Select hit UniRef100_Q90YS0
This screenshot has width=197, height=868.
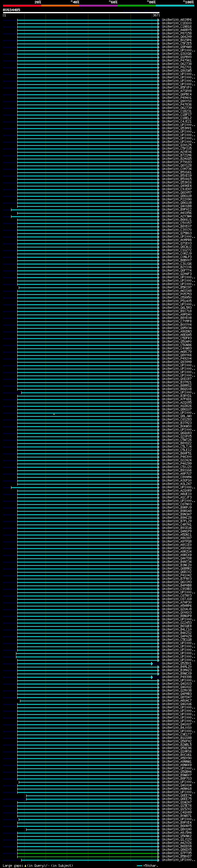coord(177,101)
